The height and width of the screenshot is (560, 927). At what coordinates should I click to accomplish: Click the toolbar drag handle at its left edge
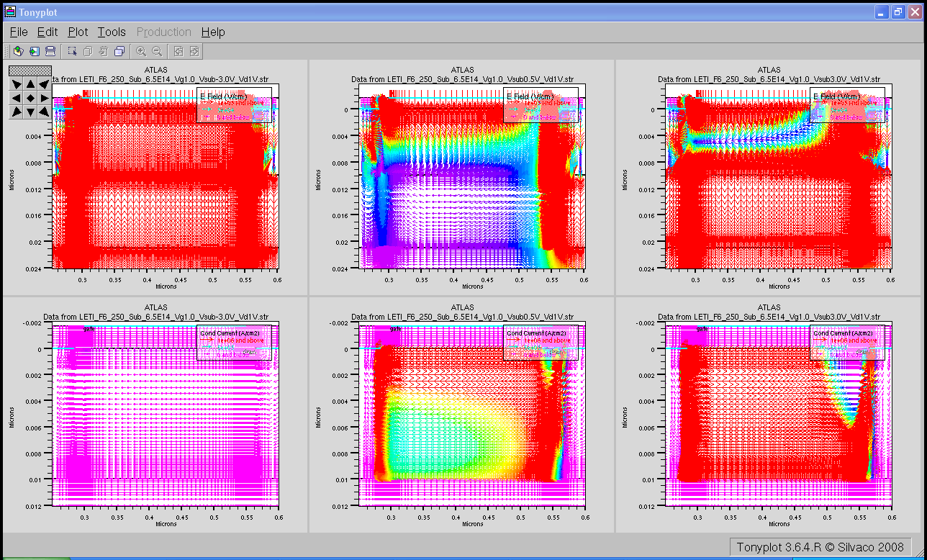(7, 51)
